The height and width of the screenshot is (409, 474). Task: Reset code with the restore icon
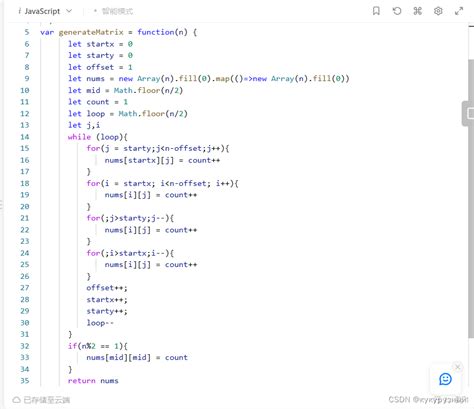point(397,11)
